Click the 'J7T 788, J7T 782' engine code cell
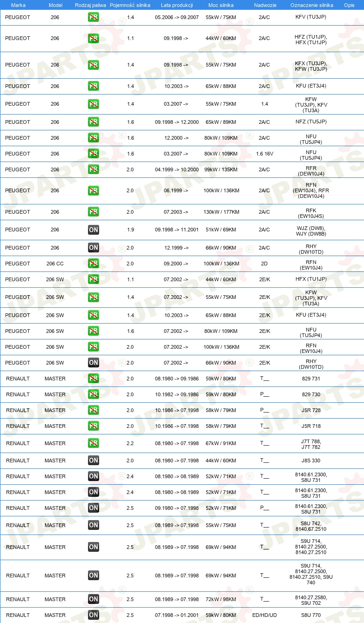 (311, 445)
